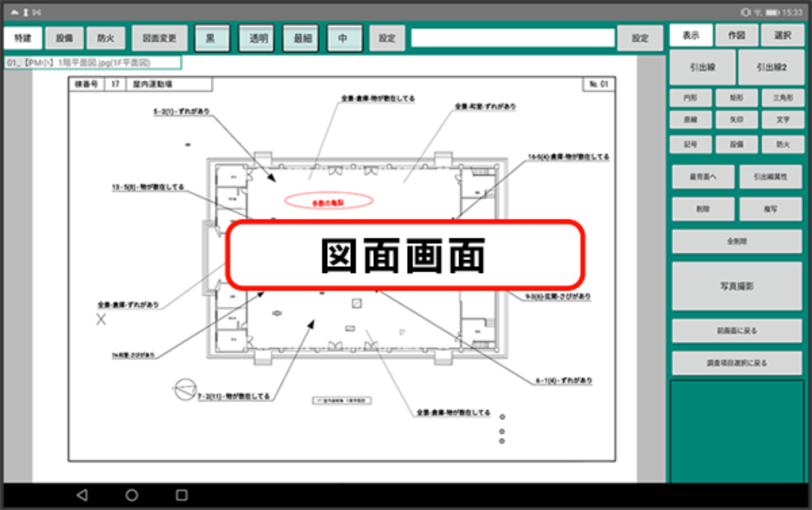
Task: Open the 作図 mode tab
Action: pyautogui.click(x=737, y=36)
